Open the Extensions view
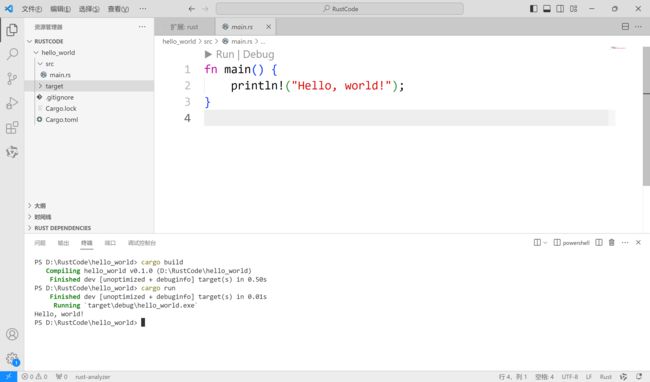 tap(12, 128)
